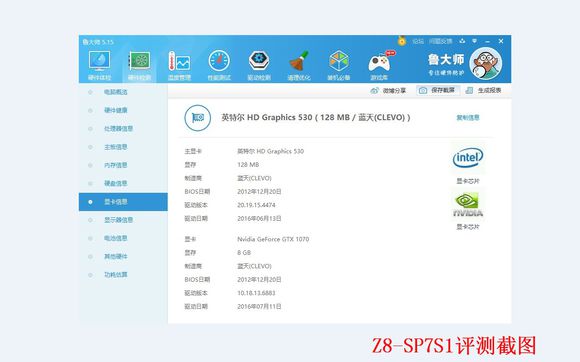The image size is (580, 362).
Task: Click the 论坛 forum link
Action: (418, 41)
